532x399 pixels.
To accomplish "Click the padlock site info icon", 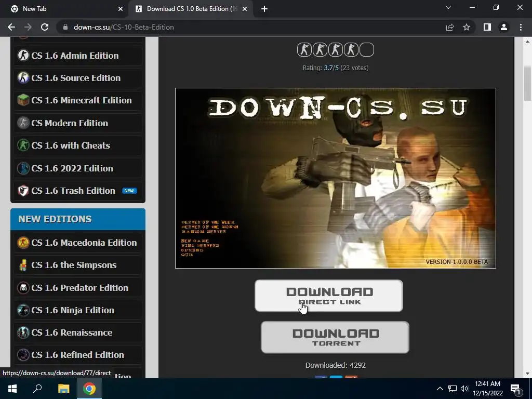I will (65, 27).
